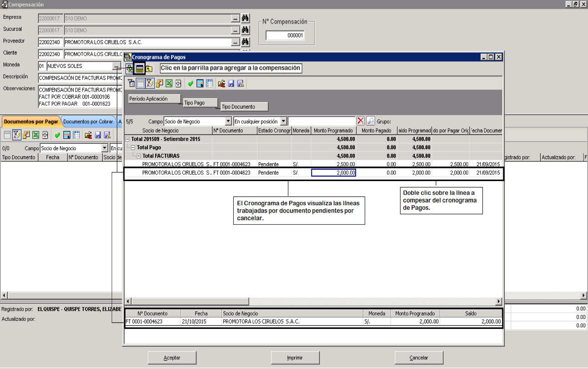Toggle the filter button in Documentos por Pagar toolbar
Screen dimensions: 588x369
(16, 135)
